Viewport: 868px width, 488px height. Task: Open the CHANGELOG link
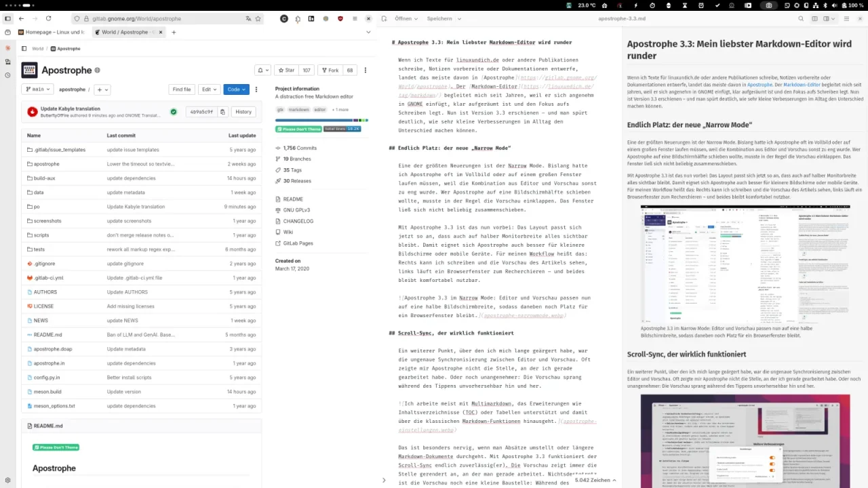pos(297,221)
